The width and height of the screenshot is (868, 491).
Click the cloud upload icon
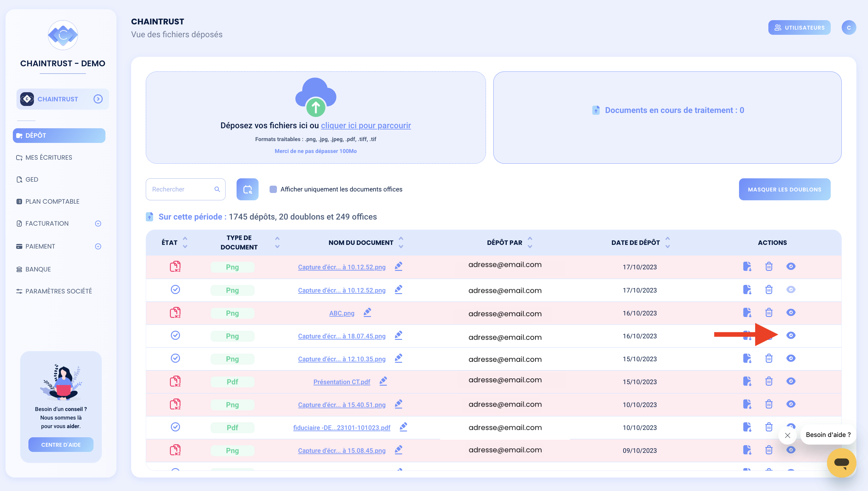pos(315,97)
